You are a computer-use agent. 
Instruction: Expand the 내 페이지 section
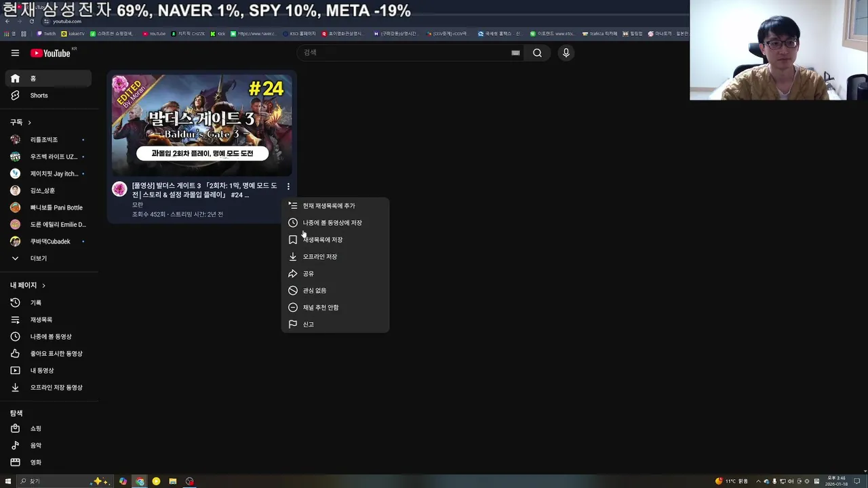click(x=28, y=285)
